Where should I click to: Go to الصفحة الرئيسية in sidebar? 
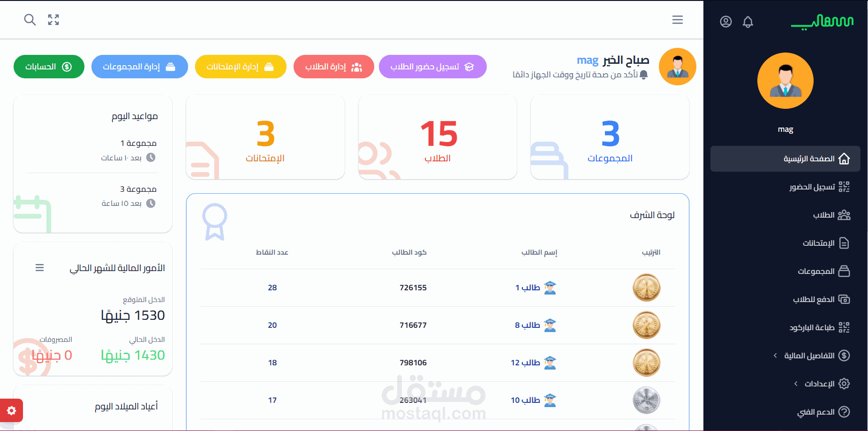785,159
